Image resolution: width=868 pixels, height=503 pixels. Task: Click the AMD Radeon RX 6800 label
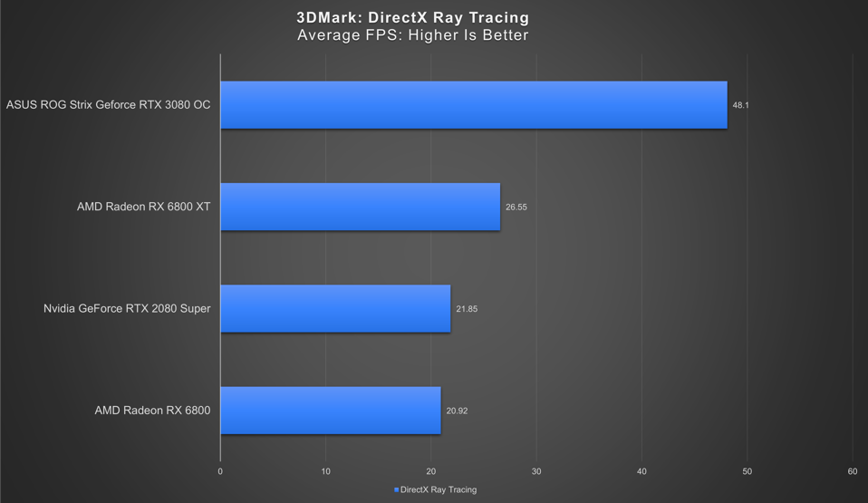point(153,411)
